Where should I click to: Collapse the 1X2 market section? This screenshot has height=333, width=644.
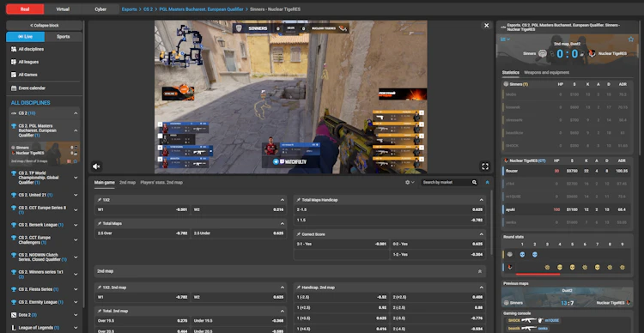[x=283, y=200]
